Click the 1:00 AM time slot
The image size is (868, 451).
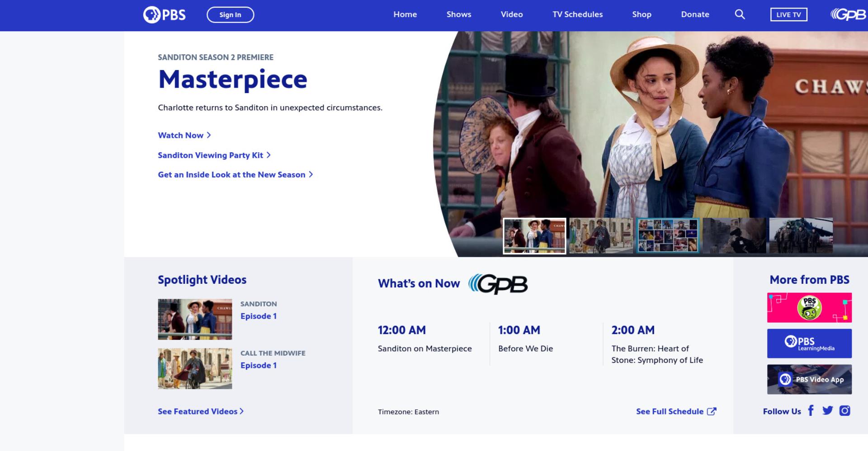click(519, 330)
